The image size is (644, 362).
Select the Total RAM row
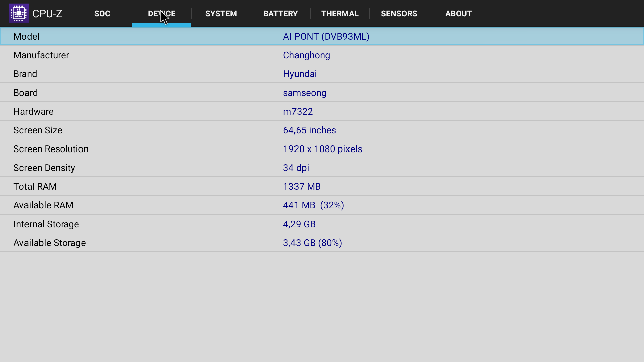coord(322,186)
